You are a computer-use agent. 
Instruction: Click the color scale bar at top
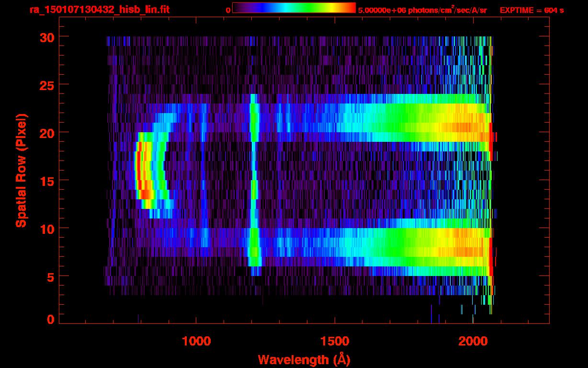(x=294, y=8)
